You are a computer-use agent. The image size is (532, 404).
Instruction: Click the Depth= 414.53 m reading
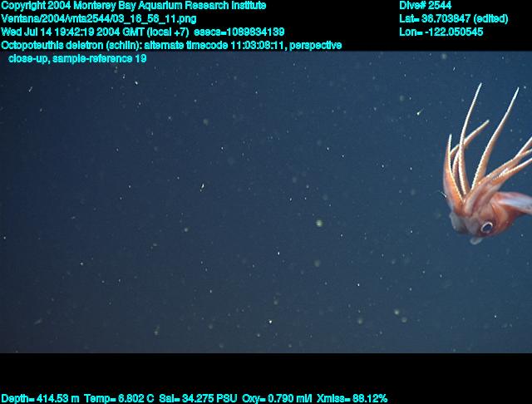pyautogui.click(x=40, y=398)
